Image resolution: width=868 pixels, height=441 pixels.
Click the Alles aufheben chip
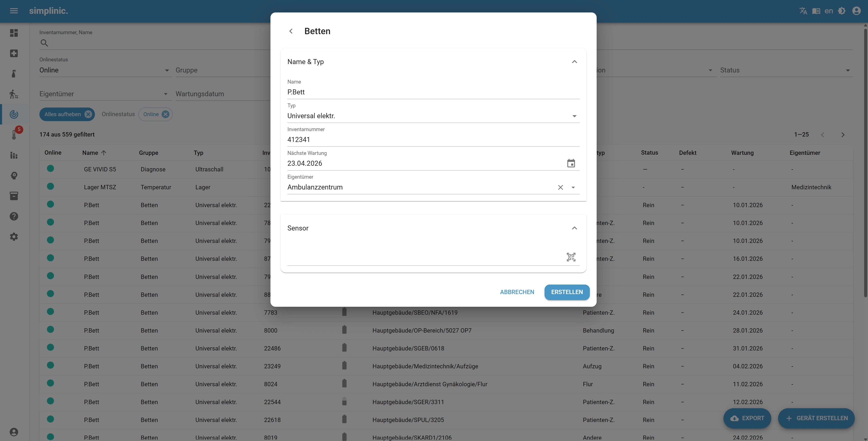pyautogui.click(x=63, y=115)
